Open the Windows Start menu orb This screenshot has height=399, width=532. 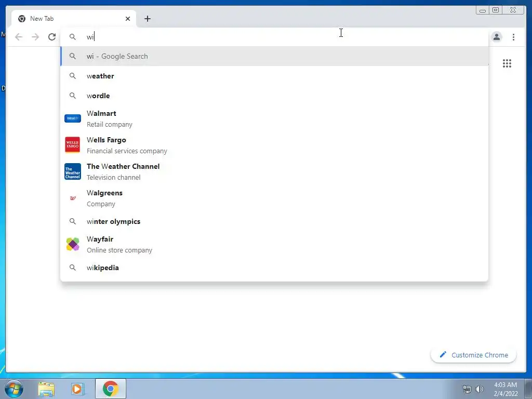coord(14,389)
